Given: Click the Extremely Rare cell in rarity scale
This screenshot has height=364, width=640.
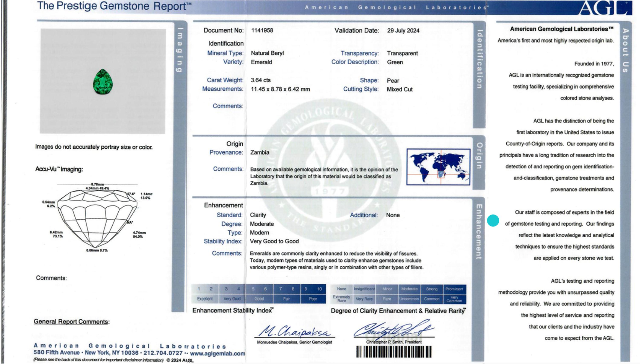Looking at the screenshot, I should pyautogui.click(x=341, y=299).
